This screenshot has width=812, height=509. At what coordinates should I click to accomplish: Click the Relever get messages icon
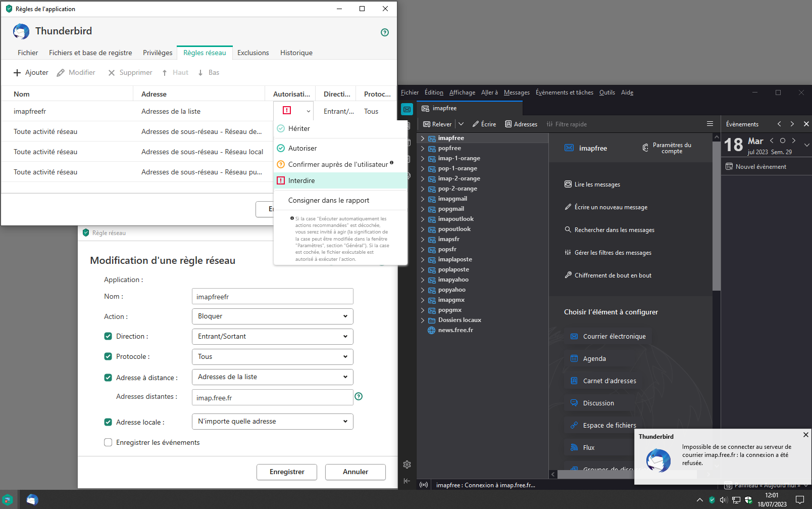[427, 124]
